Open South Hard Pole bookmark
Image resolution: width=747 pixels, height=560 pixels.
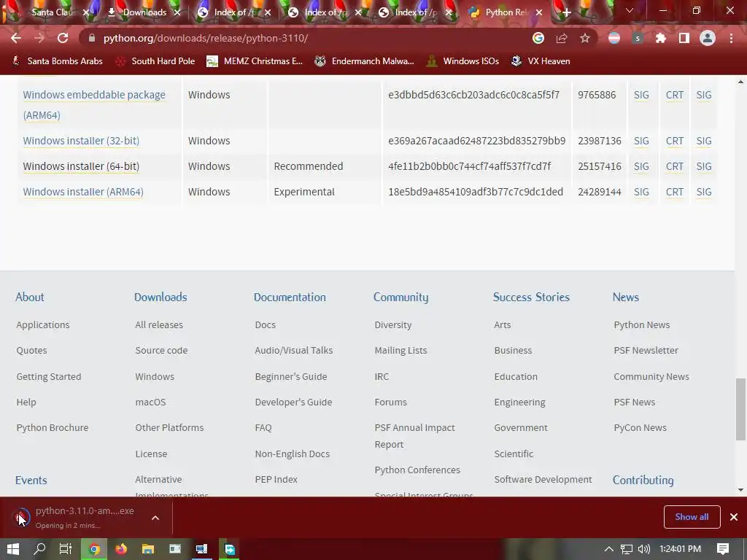click(156, 61)
